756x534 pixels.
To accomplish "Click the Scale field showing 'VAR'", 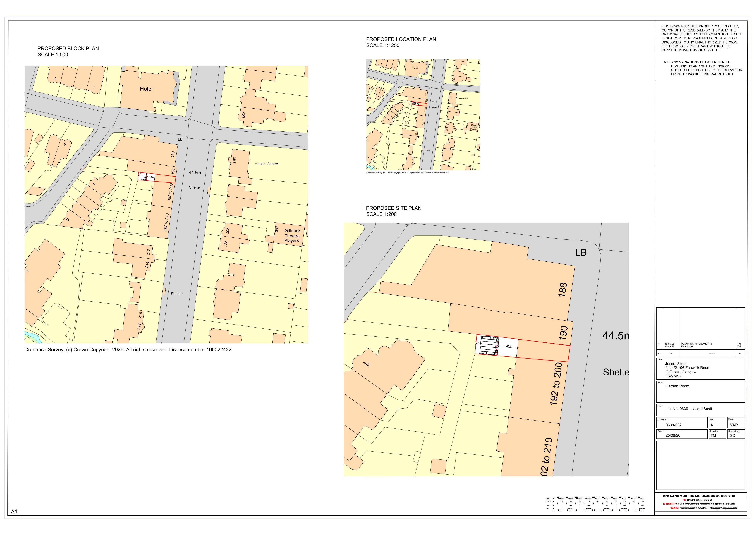I will pos(737,423).
